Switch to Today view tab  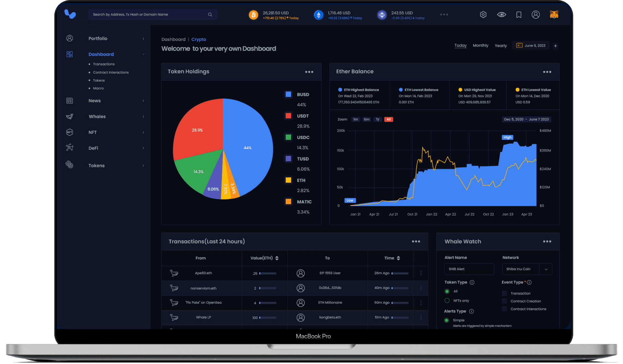pos(460,46)
